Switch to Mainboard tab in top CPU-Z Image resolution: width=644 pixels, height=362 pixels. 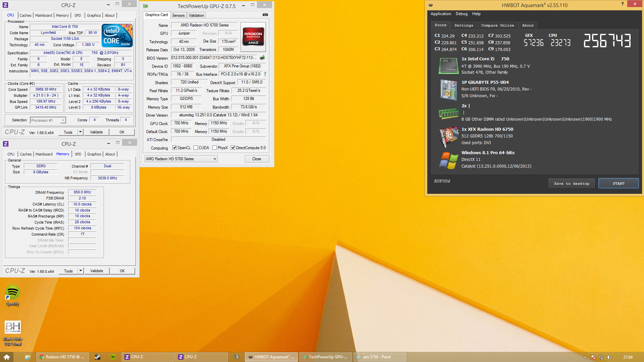pos(44,15)
